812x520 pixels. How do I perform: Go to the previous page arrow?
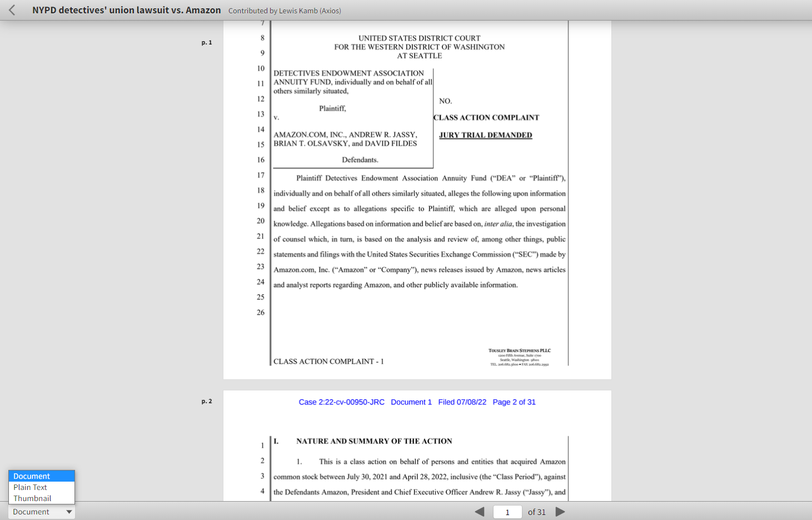point(480,512)
